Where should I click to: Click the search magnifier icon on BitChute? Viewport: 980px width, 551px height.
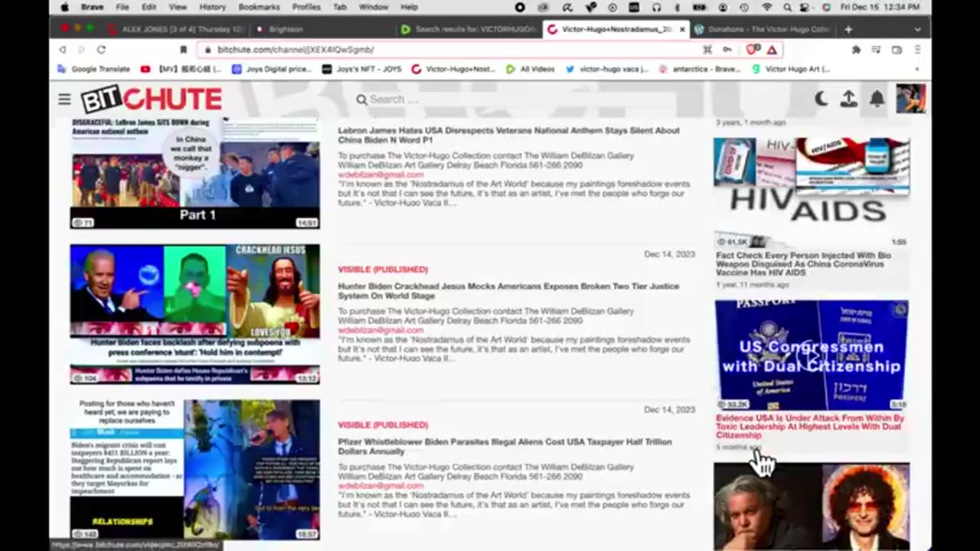[x=361, y=99]
